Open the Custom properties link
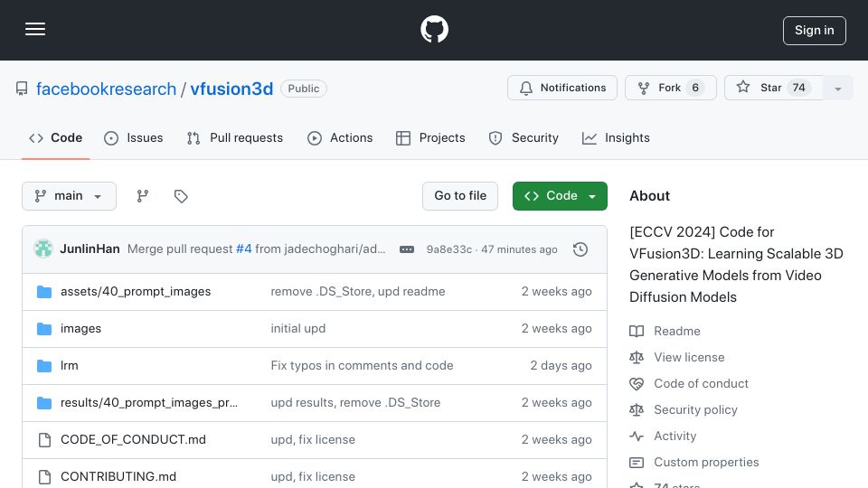Image resolution: width=868 pixels, height=488 pixels. [x=706, y=462]
